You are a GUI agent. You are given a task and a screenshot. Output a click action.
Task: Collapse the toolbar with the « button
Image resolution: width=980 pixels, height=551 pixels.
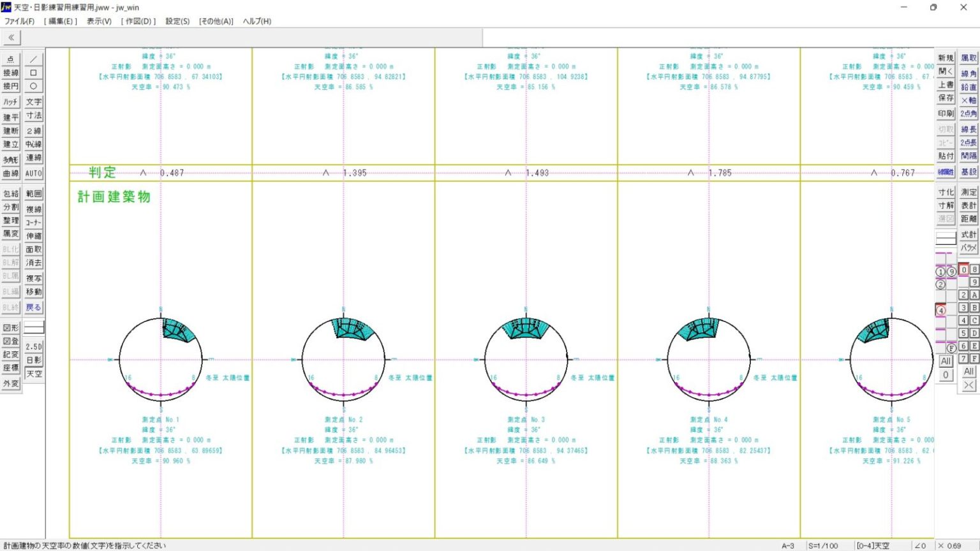click(11, 37)
